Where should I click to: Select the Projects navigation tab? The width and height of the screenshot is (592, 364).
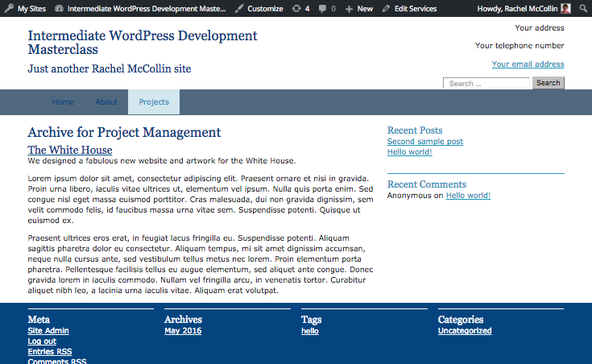click(154, 102)
